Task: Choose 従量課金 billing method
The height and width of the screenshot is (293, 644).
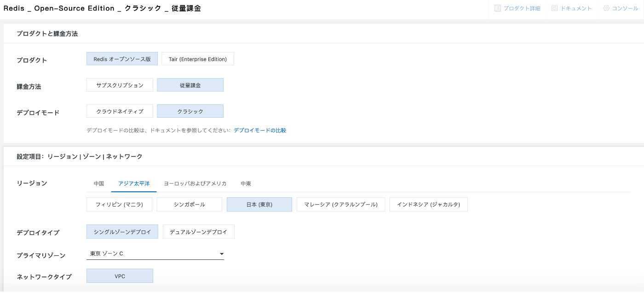Action: click(x=190, y=85)
